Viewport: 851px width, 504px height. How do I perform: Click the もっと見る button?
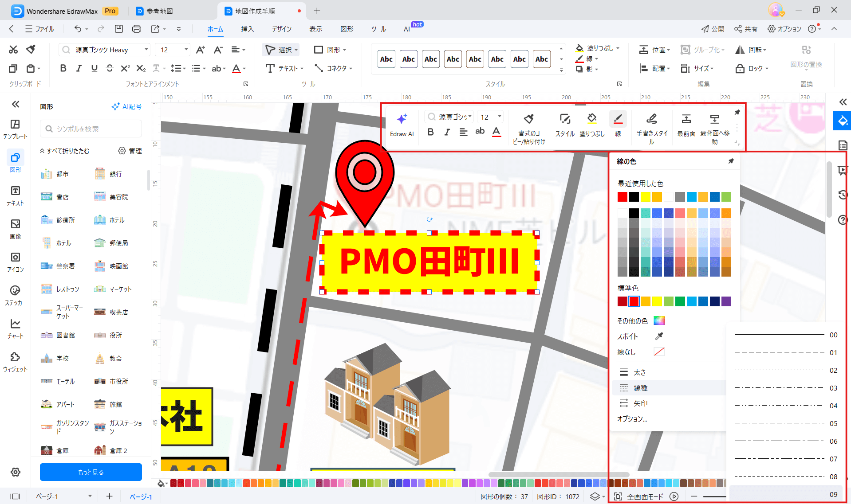click(x=91, y=472)
